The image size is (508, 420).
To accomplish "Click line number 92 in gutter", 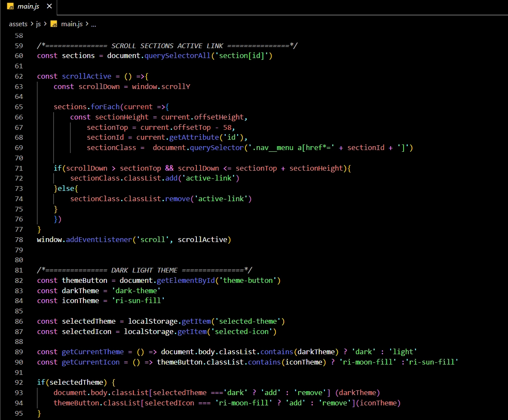I will click(x=19, y=383).
